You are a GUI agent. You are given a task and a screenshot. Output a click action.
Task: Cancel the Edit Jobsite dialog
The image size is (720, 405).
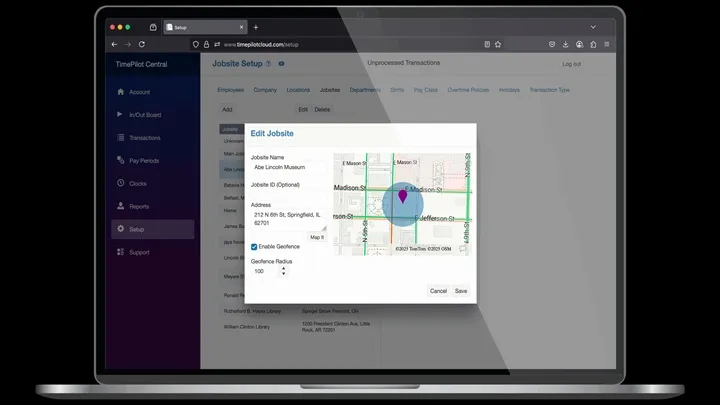pyautogui.click(x=438, y=291)
